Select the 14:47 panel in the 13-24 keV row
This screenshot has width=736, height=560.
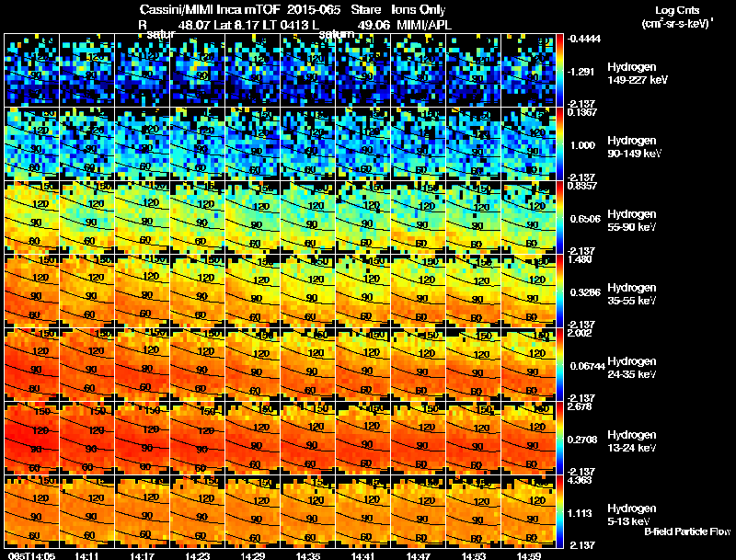(419, 438)
